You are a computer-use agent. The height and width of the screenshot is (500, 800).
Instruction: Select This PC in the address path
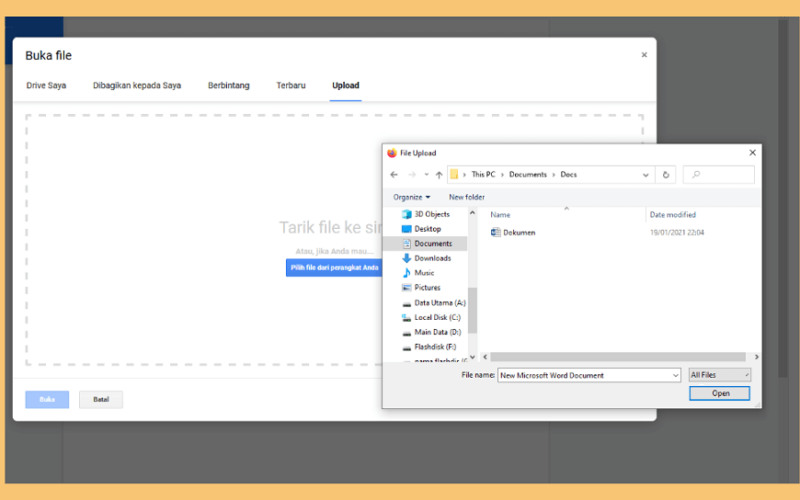click(x=483, y=174)
